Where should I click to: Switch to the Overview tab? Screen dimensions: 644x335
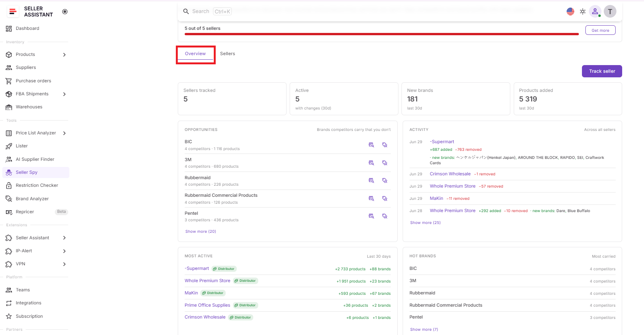[x=195, y=54]
